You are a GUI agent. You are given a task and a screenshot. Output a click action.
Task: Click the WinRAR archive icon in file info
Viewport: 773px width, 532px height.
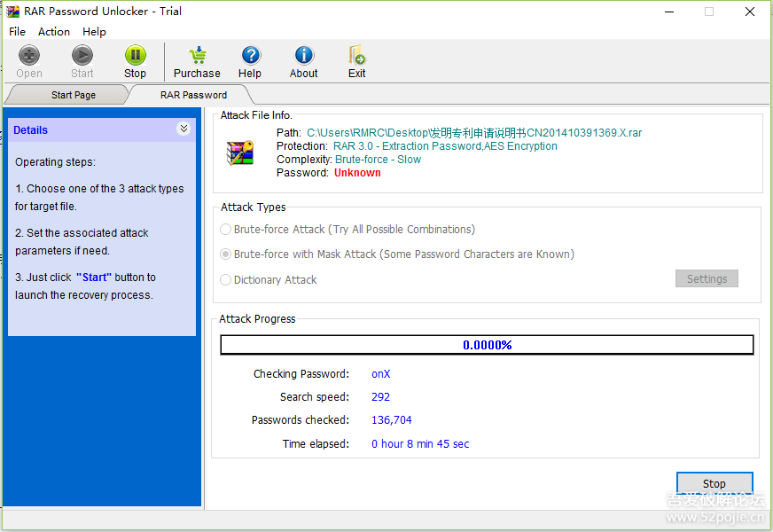(x=240, y=153)
